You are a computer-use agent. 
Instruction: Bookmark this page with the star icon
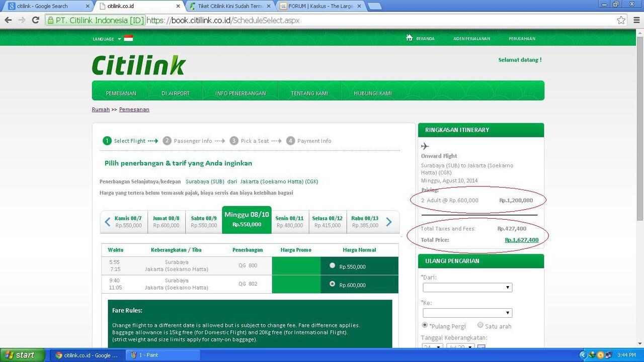point(621,20)
